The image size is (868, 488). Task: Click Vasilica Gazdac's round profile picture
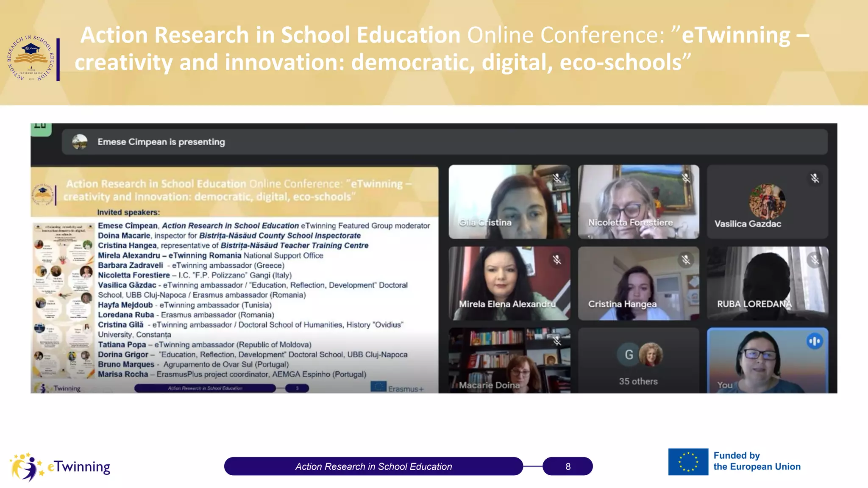pos(767,202)
